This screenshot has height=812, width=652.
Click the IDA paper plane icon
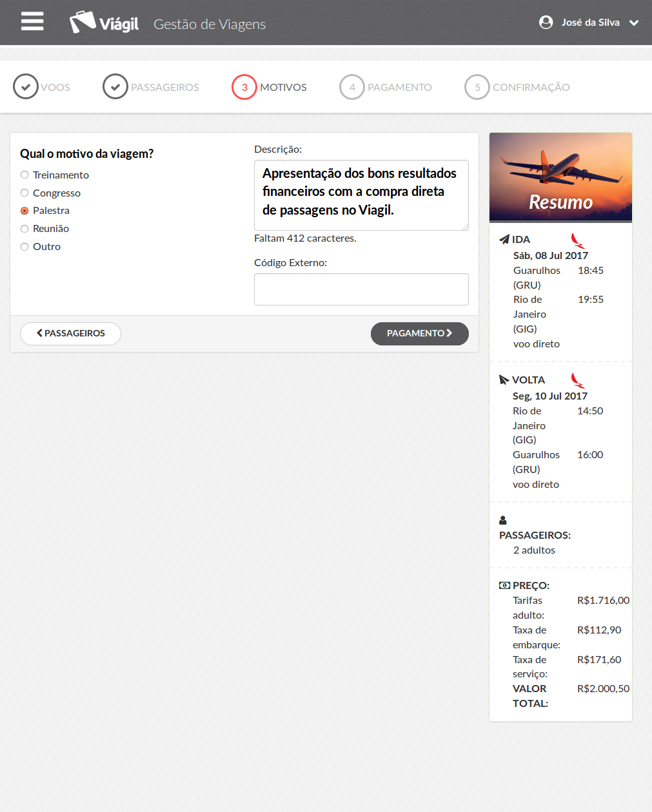click(x=504, y=240)
